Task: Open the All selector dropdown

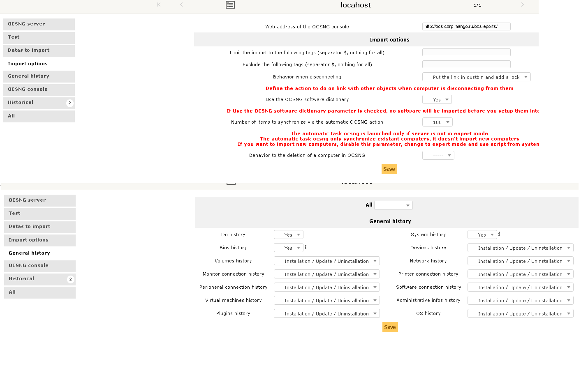Action: point(393,205)
